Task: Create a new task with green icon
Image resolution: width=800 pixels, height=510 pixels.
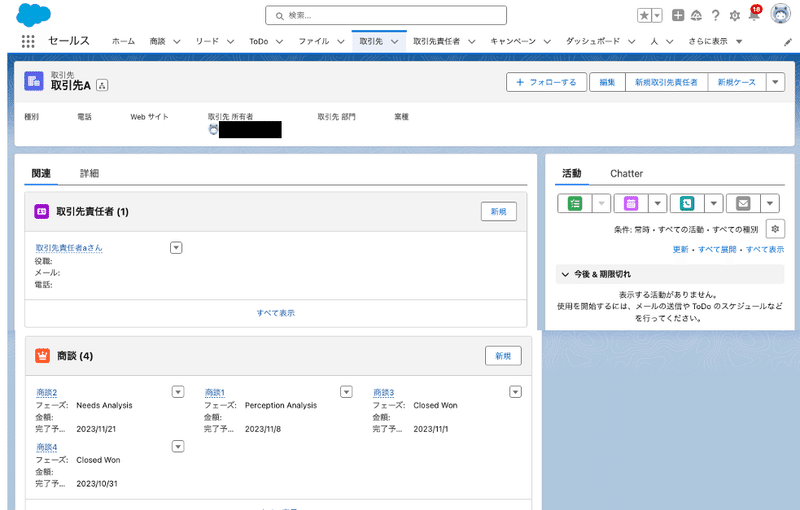Action: [575, 203]
